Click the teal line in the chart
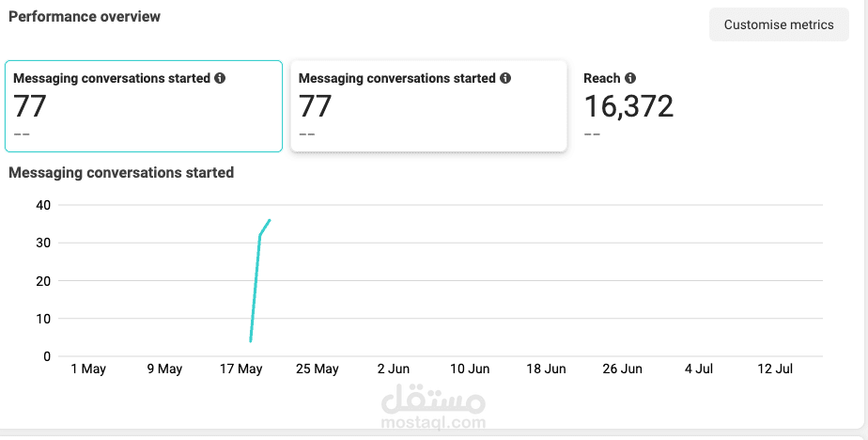This screenshot has height=440, width=868. coord(256,282)
